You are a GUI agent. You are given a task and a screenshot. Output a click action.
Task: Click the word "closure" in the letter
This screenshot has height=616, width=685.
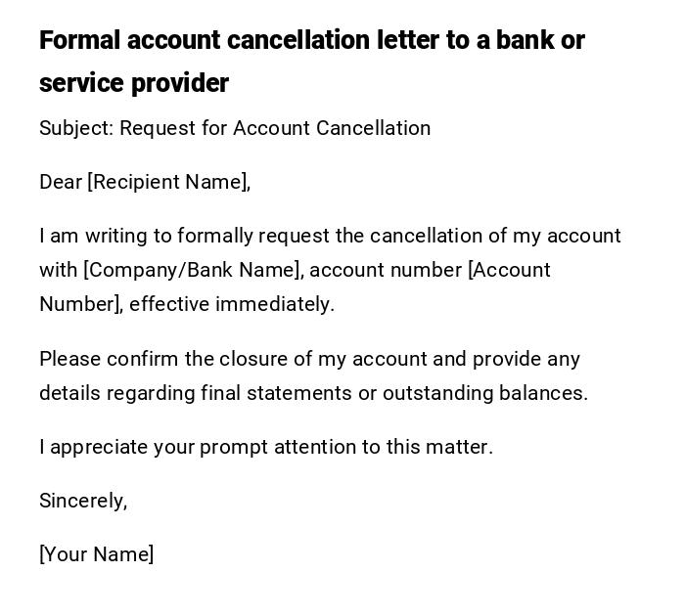[x=252, y=359]
